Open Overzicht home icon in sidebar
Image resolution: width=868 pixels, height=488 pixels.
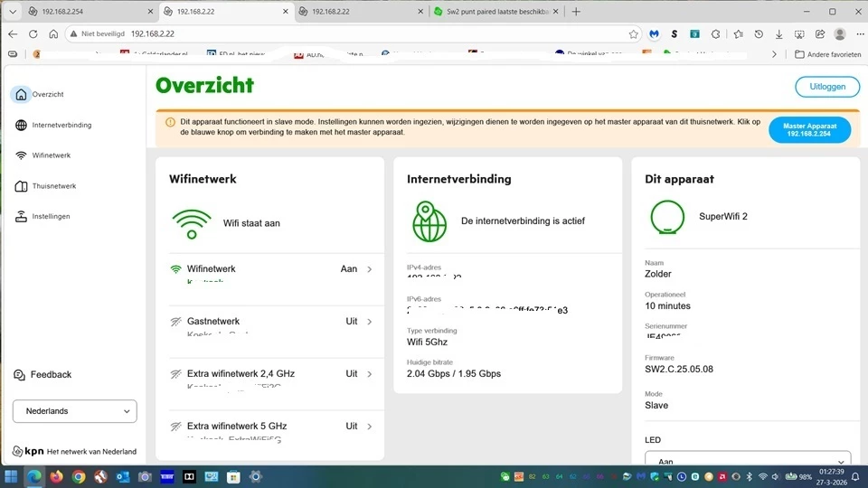pyautogui.click(x=21, y=95)
